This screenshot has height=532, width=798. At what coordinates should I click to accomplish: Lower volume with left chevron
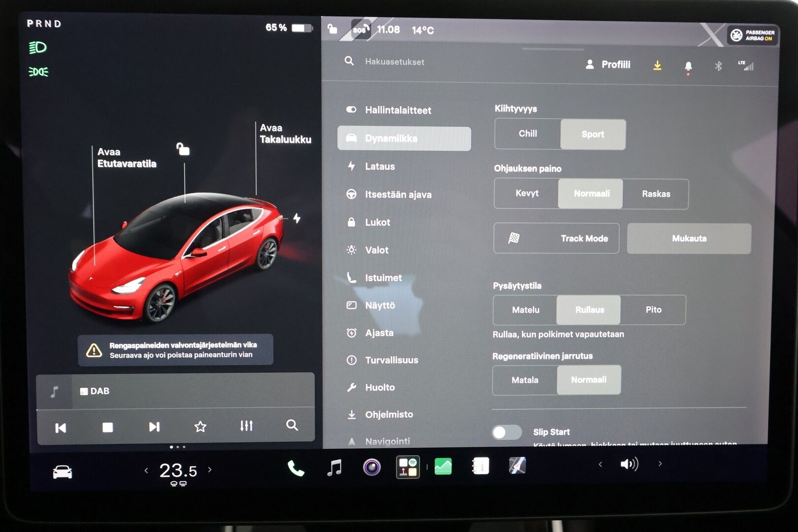(x=600, y=464)
